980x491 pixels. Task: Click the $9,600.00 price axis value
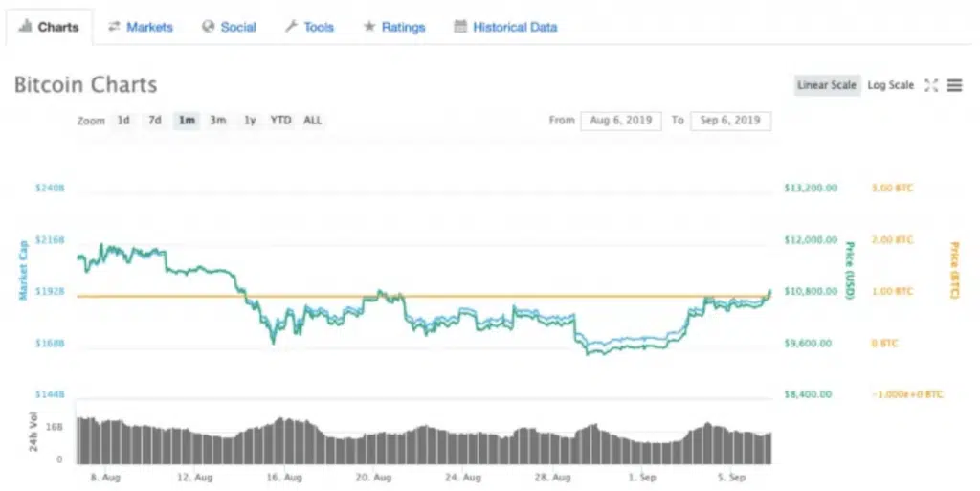click(808, 343)
